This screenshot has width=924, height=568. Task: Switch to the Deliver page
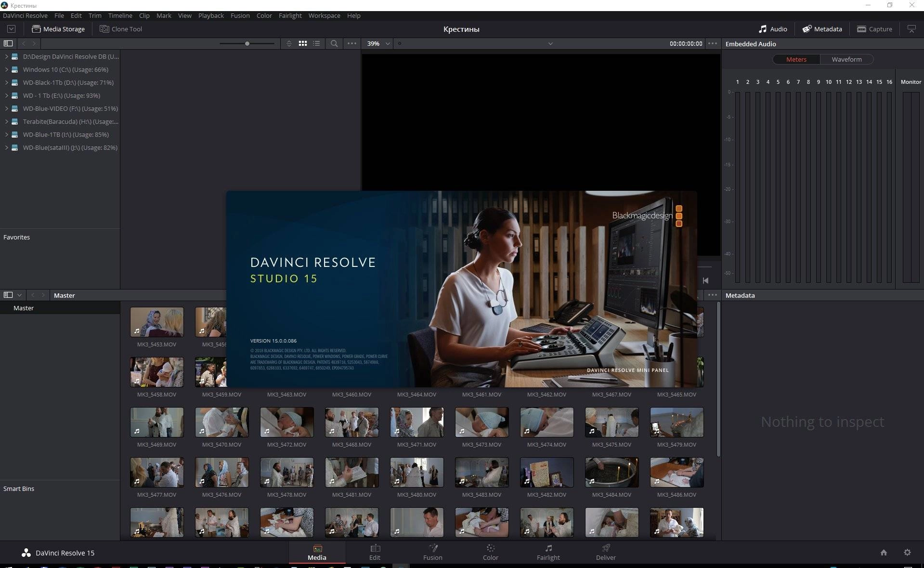coord(606,553)
